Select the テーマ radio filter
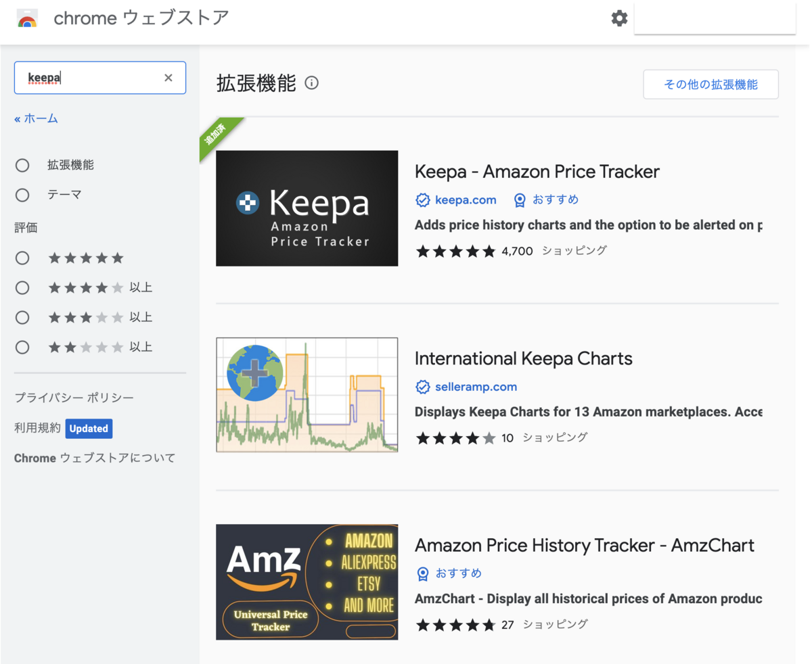 (x=22, y=195)
